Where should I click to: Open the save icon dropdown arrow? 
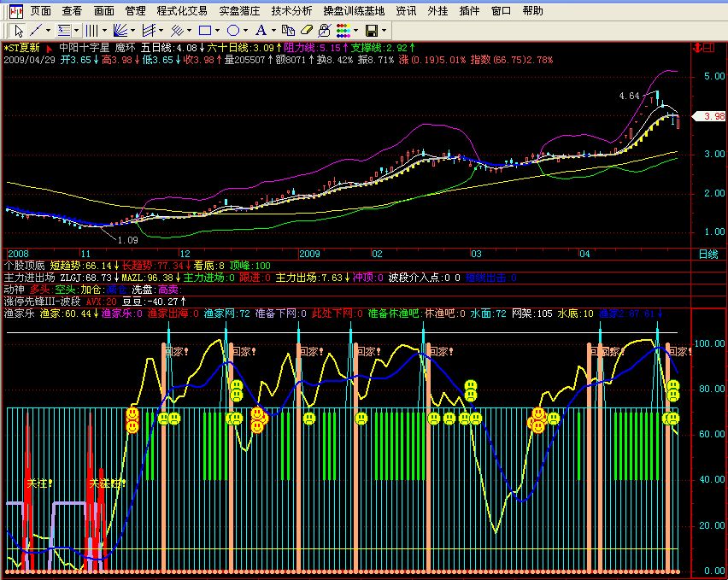pos(384,30)
